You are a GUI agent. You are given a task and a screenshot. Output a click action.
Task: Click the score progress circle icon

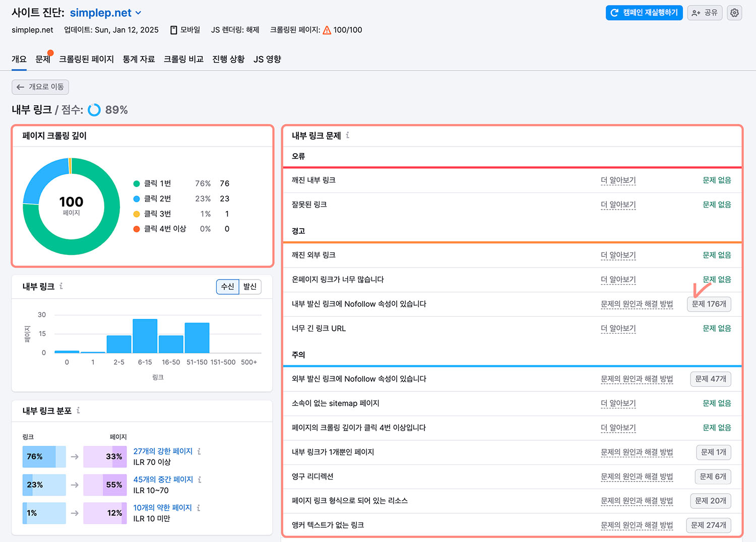point(94,110)
